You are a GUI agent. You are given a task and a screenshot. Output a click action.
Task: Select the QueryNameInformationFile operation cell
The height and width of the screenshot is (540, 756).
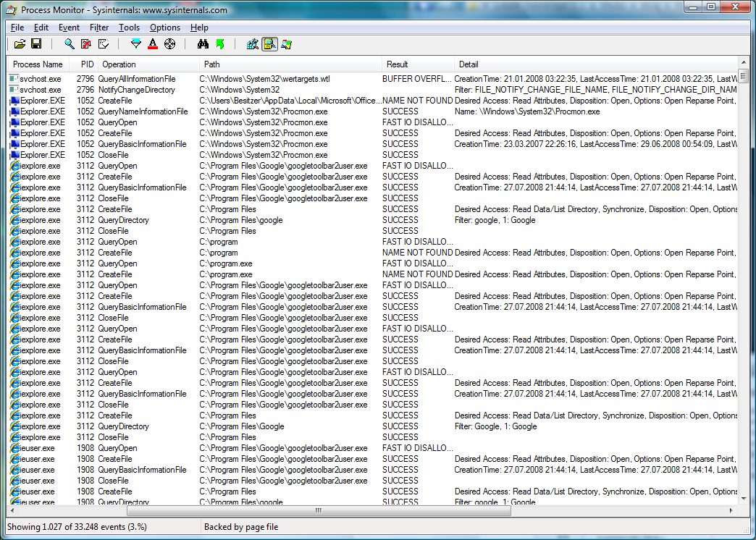tap(143, 111)
